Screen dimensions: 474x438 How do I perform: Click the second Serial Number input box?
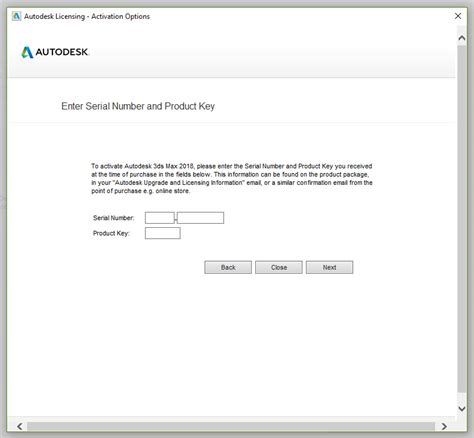[x=200, y=218]
